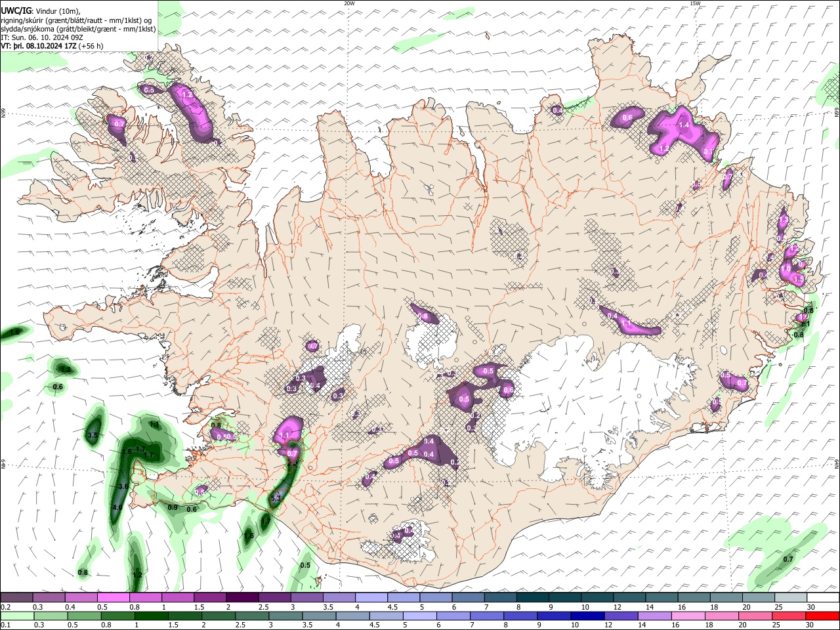
Task: Click the top-row legend swatch between 0.2 and 0.3
Action: tap(16, 597)
